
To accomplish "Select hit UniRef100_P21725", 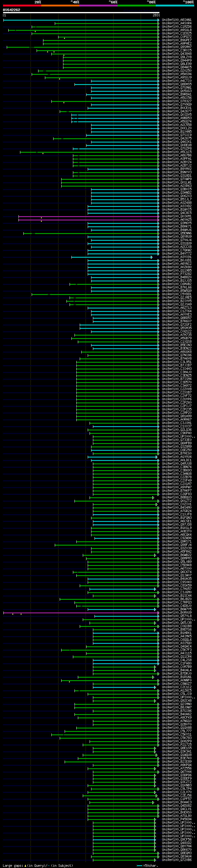I will 177,745.
